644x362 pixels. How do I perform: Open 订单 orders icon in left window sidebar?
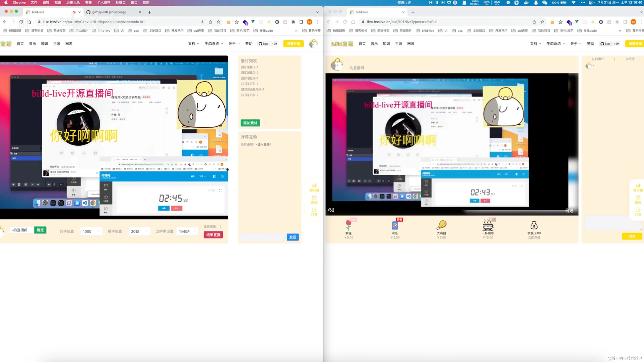tap(314, 212)
